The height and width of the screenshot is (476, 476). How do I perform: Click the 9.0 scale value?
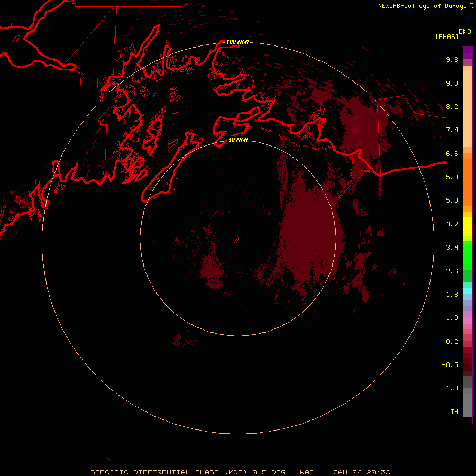(x=452, y=83)
